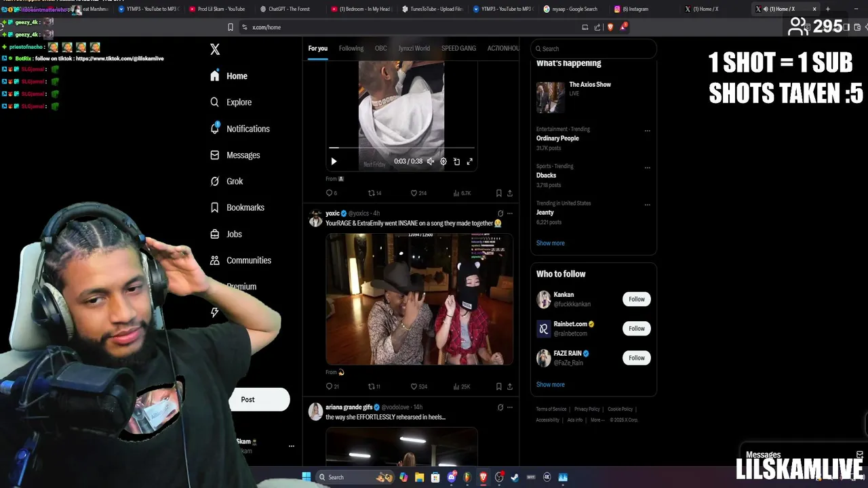The image size is (868, 488).
Task: Click Brave Shields lion icon
Action: pyautogui.click(x=610, y=27)
